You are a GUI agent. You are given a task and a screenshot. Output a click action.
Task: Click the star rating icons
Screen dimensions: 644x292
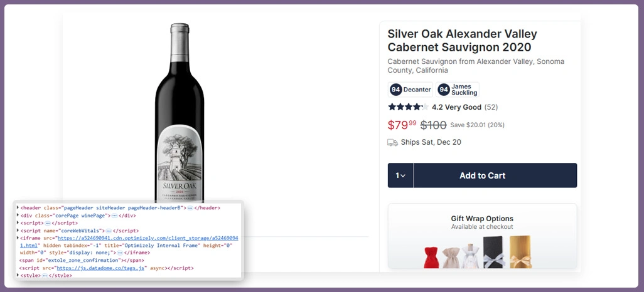[x=408, y=107]
